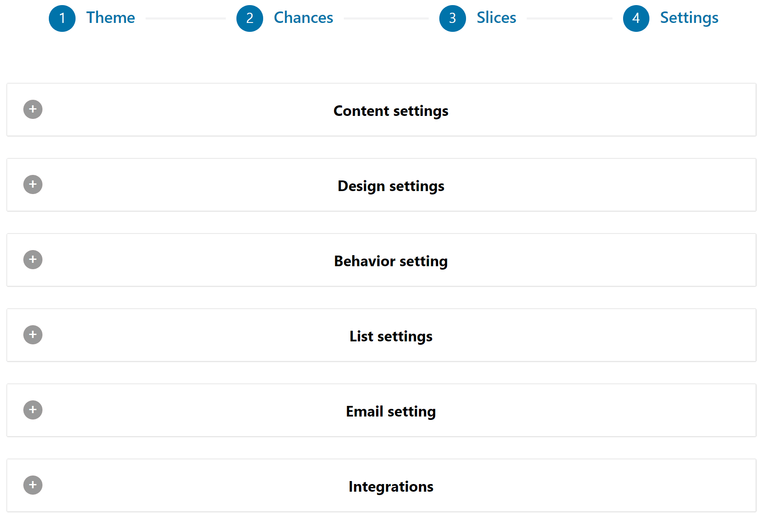
Task: Switch to the Chances step
Action: pyautogui.click(x=303, y=18)
